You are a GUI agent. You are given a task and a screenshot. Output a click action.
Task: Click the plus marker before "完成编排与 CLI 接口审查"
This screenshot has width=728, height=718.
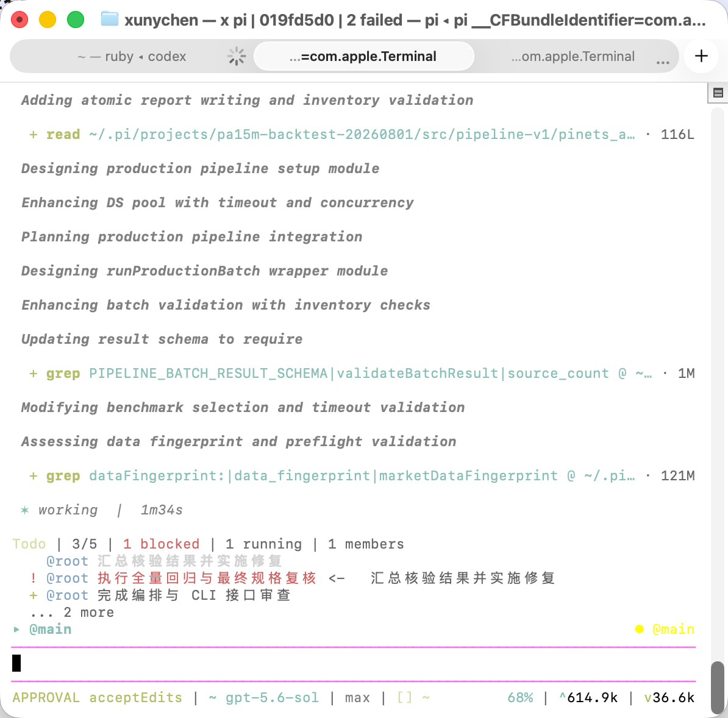33,595
